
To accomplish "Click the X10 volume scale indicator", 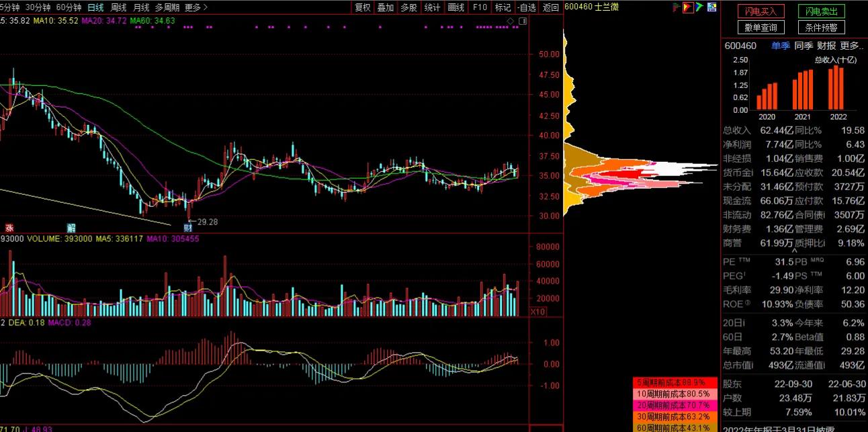I will tap(537, 312).
